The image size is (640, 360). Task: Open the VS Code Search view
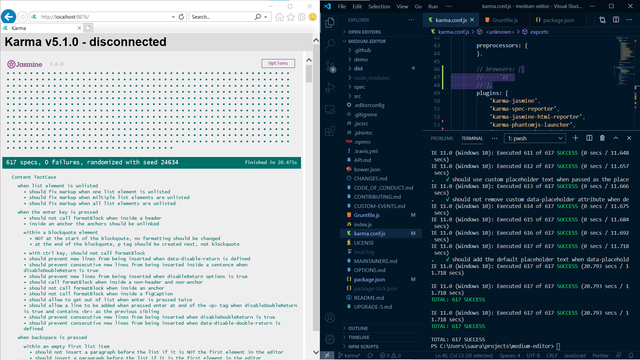(330, 44)
